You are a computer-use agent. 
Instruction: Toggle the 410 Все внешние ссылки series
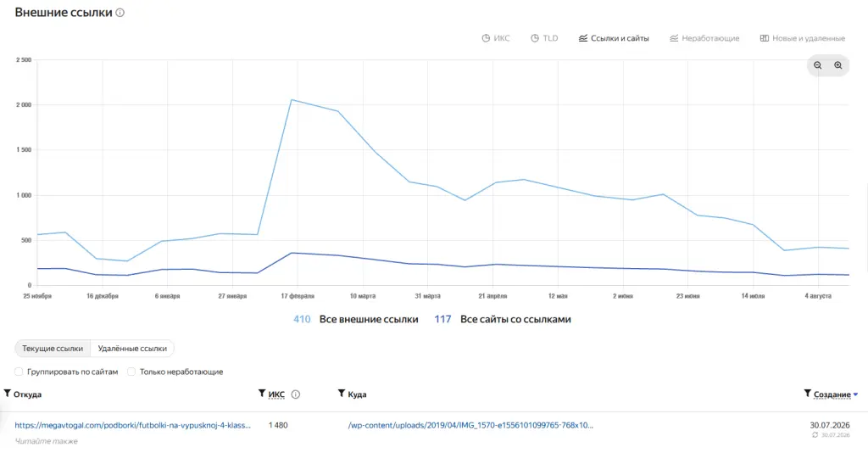click(356, 320)
